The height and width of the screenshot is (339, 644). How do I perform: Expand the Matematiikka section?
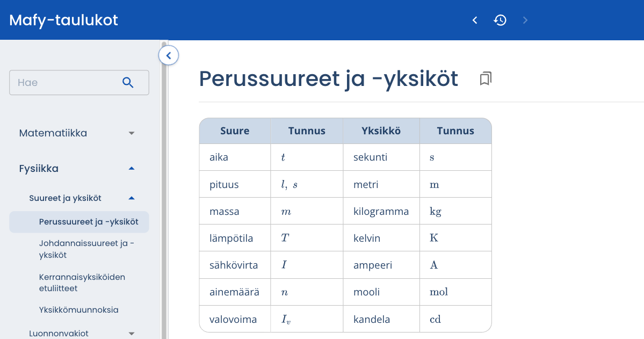[131, 133]
